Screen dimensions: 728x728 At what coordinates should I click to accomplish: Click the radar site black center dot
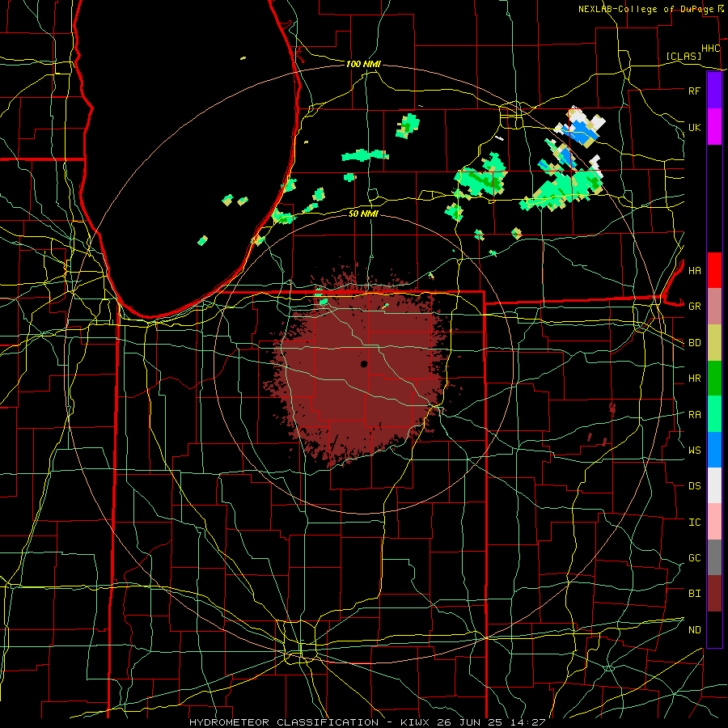[364, 364]
